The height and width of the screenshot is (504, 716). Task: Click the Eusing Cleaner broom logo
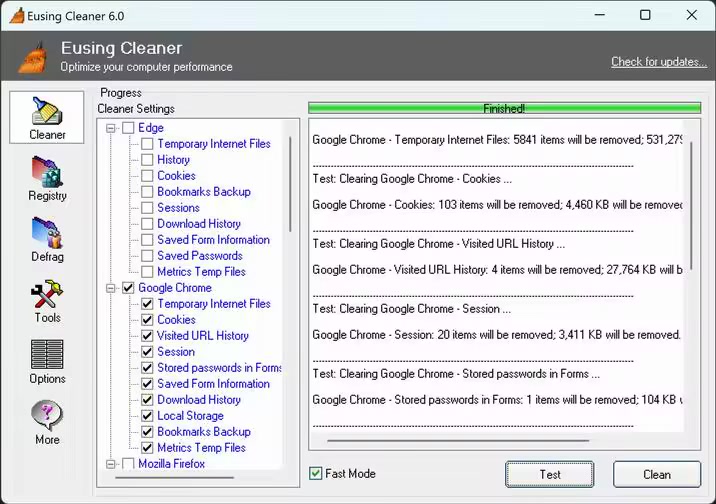click(33, 58)
